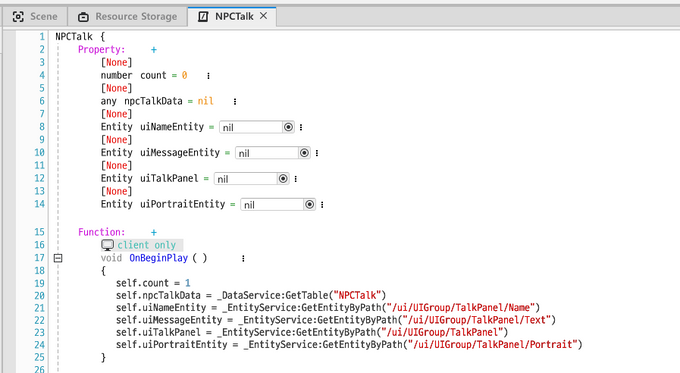Screen dimensions: 680x373
Task: Click the uiNameEntity nil value field
Action: (x=251, y=127)
